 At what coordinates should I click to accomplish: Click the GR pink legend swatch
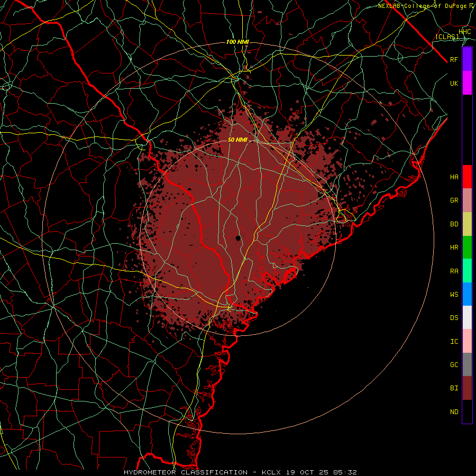click(x=467, y=200)
